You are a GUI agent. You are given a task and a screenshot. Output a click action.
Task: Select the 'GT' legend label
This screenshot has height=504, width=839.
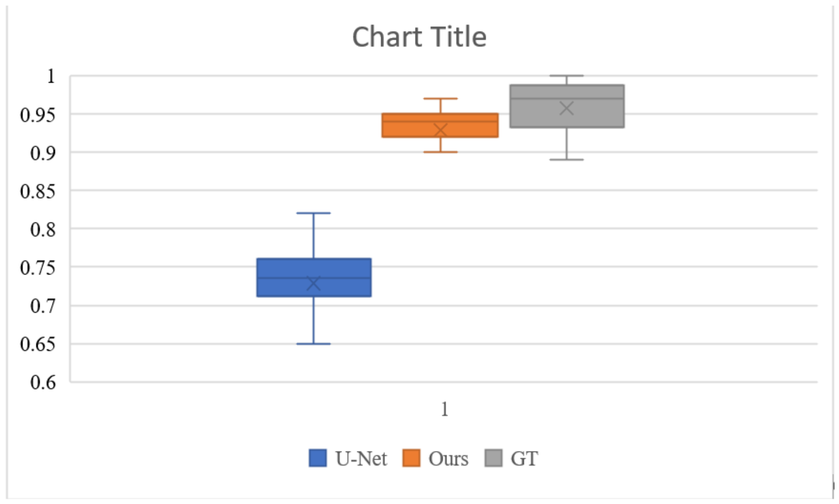click(524, 459)
